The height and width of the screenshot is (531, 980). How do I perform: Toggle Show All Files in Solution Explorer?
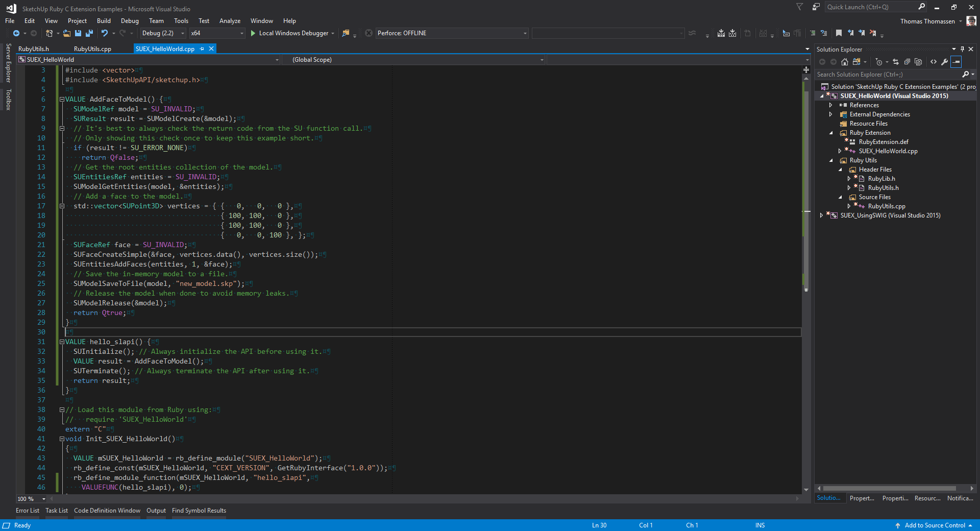pyautogui.click(x=918, y=62)
